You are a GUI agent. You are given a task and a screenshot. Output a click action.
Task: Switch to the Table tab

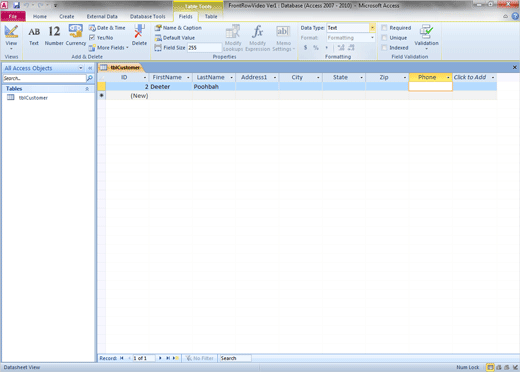211,16
